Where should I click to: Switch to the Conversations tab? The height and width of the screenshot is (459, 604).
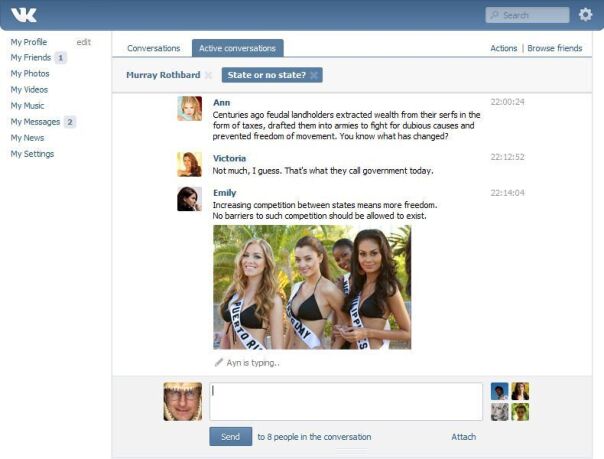(154, 48)
